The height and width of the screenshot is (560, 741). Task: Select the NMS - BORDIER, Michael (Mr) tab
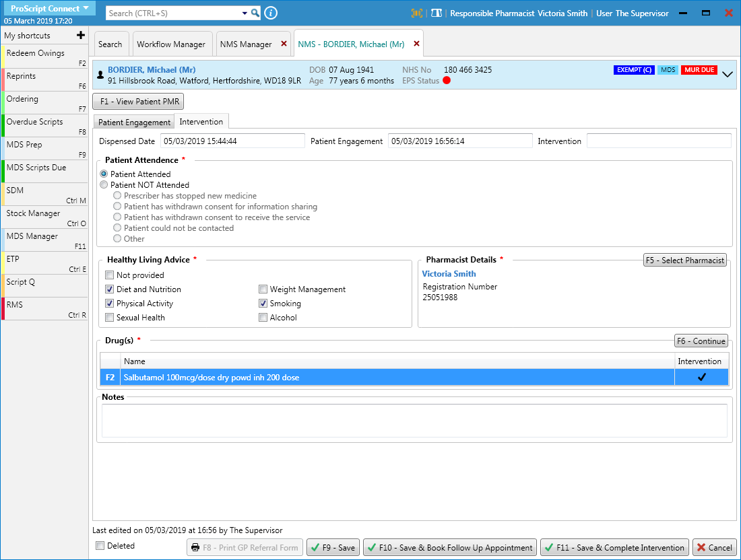click(x=351, y=44)
